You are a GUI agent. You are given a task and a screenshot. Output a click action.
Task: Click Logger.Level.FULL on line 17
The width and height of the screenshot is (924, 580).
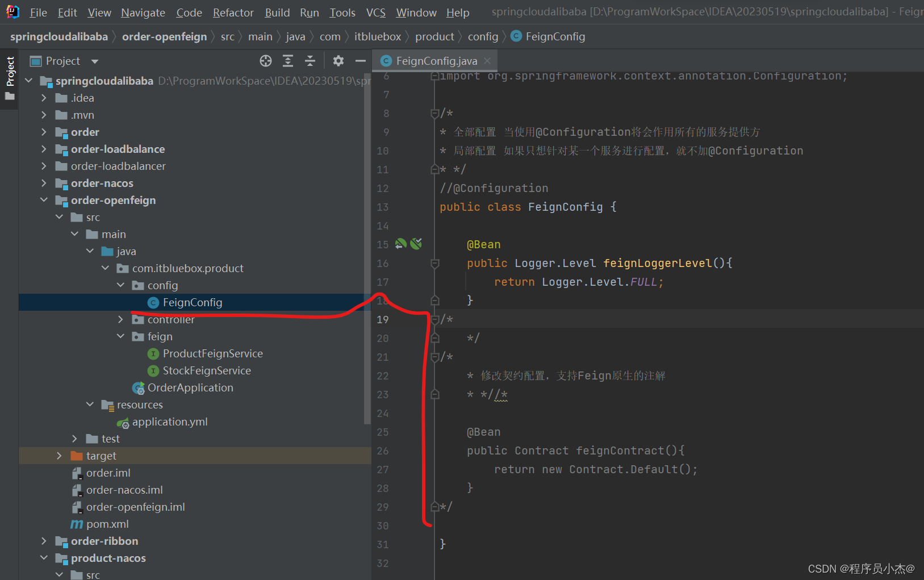point(599,282)
